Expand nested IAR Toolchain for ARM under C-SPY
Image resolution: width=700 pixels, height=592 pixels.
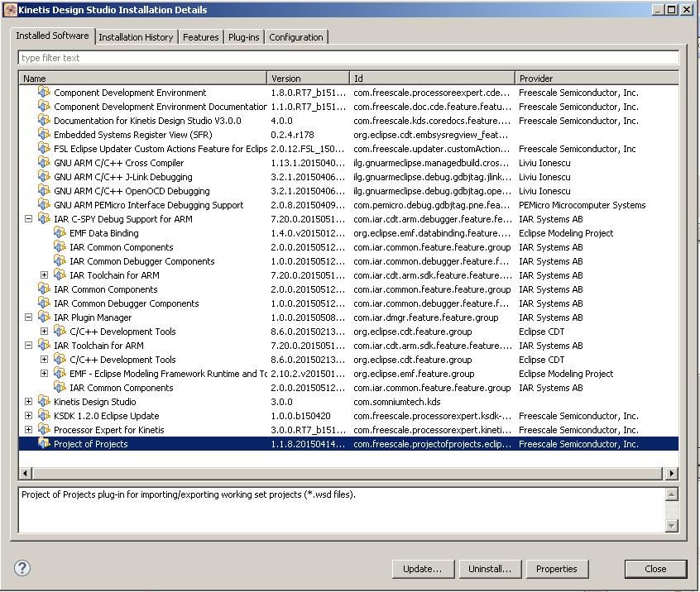click(44, 275)
